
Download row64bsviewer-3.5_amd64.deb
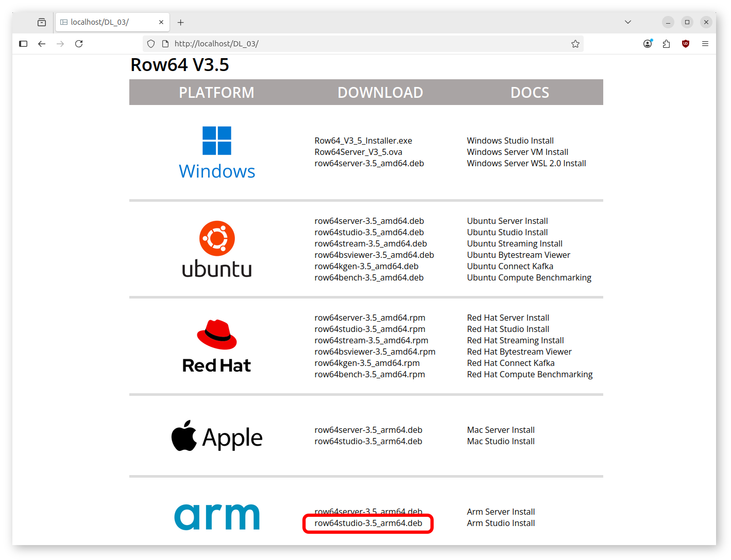[x=374, y=255]
